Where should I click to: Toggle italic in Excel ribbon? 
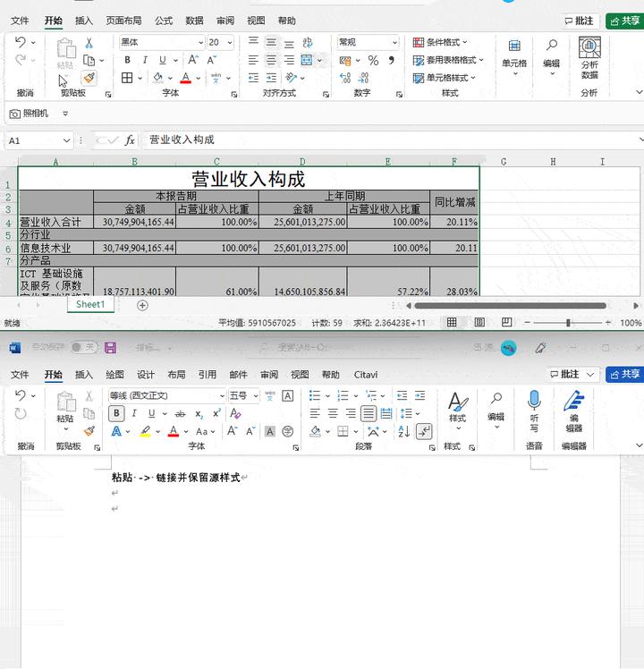(144, 60)
